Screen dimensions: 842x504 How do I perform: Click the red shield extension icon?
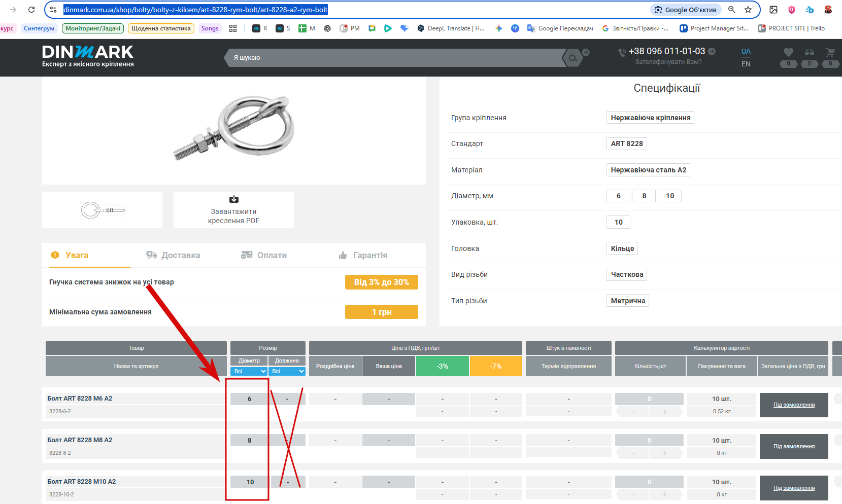click(792, 10)
